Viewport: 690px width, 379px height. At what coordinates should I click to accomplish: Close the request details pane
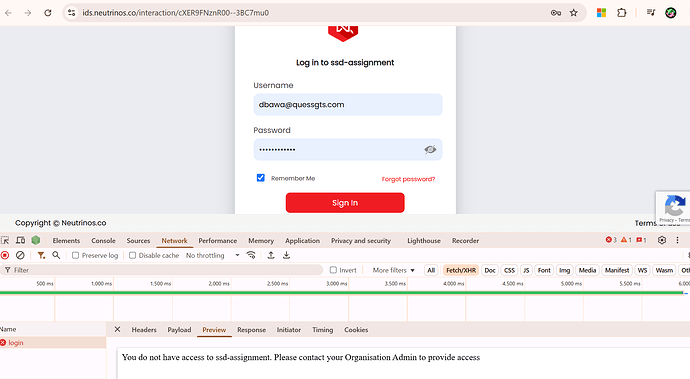tap(117, 329)
